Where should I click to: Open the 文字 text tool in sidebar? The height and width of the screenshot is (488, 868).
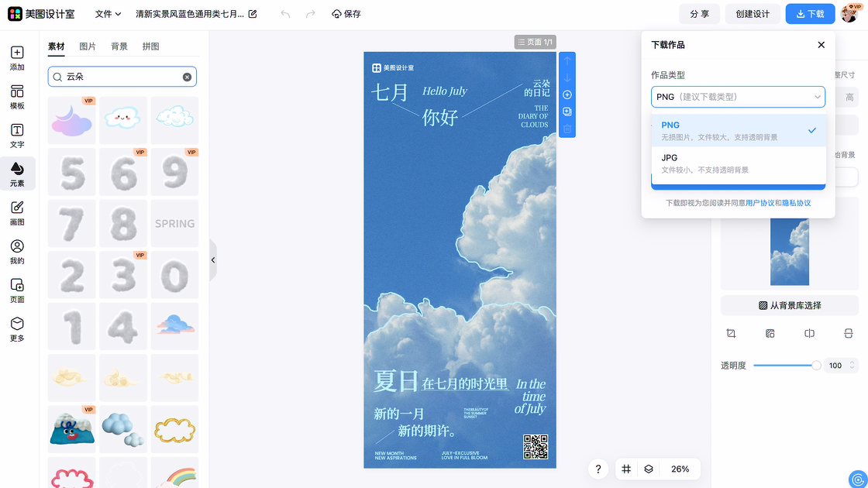point(17,135)
